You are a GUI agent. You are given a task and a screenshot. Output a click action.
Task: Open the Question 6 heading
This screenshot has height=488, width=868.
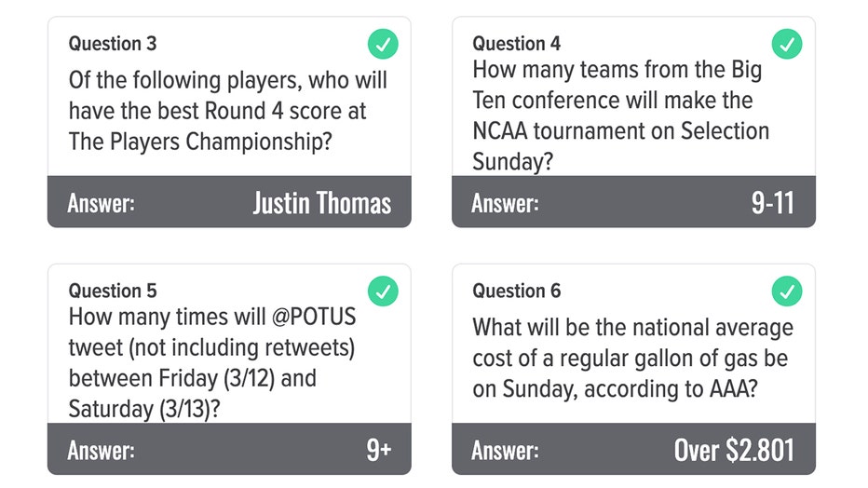pyautogui.click(x=517, y=291)
